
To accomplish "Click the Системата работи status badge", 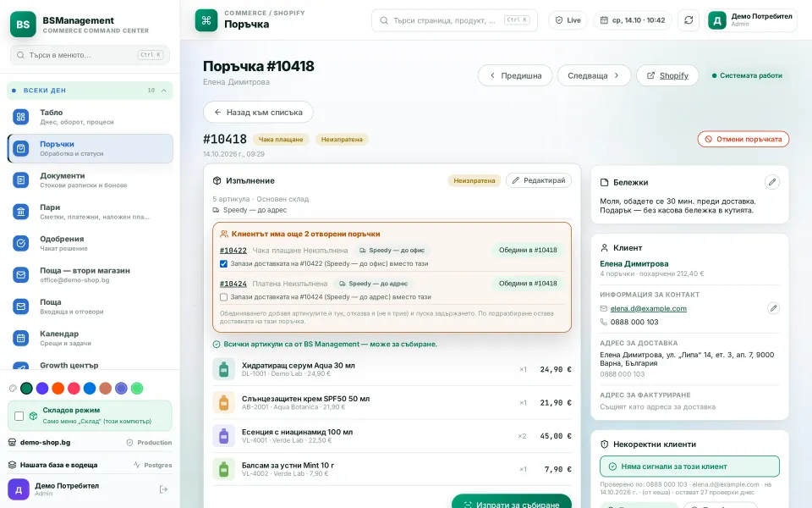I will click(x=747, y=75).
